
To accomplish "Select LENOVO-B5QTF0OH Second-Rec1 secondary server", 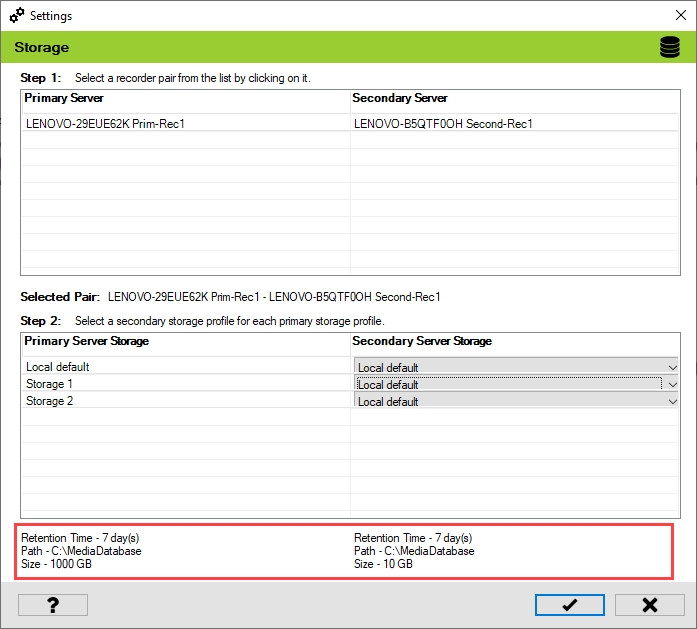I will tap(443, 124).
